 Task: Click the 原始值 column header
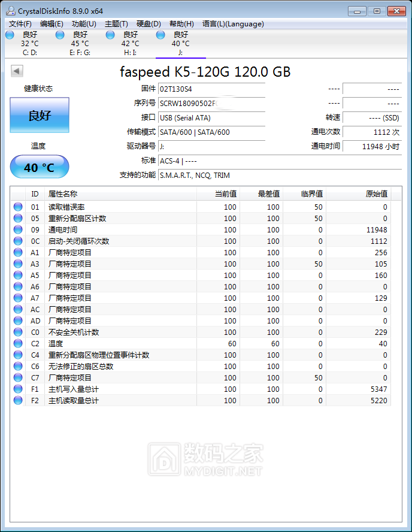click(359, 194)
